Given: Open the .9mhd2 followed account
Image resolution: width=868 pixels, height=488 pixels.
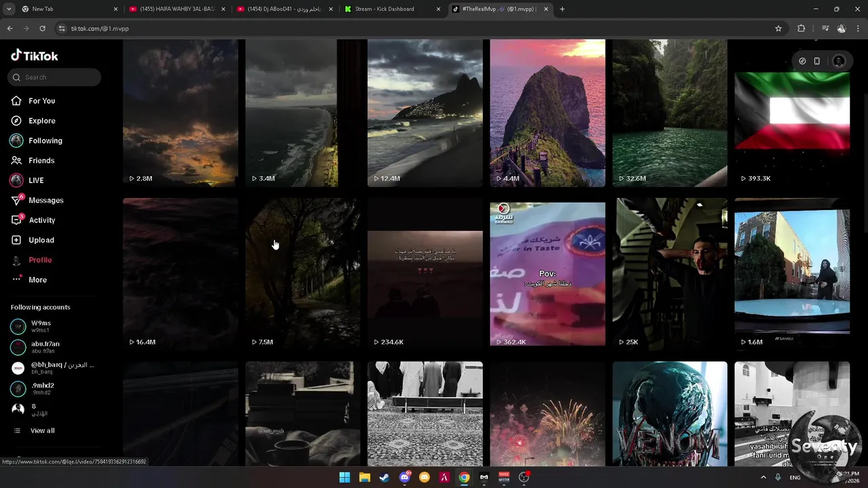Looking at the screenshot, I should click(x=42, y=389).
